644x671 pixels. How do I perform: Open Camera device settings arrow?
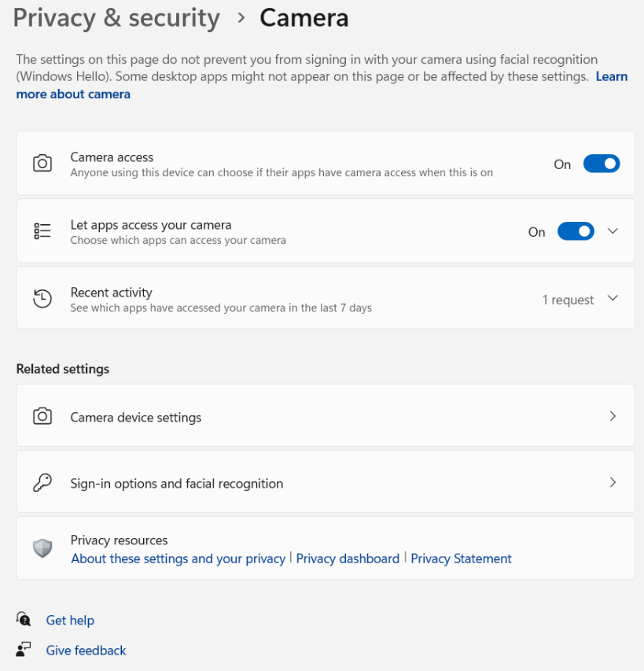(613, 416)
